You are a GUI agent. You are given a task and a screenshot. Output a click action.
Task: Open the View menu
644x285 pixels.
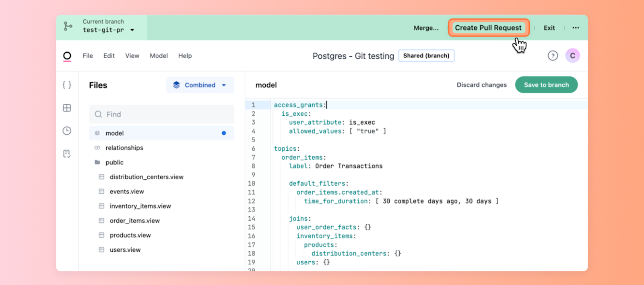click(132, 56)
